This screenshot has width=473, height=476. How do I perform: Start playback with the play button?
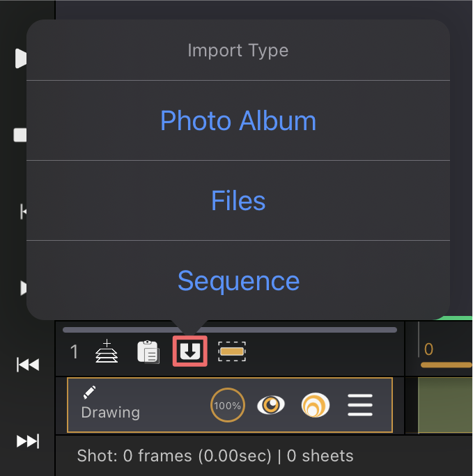[21, 58]
